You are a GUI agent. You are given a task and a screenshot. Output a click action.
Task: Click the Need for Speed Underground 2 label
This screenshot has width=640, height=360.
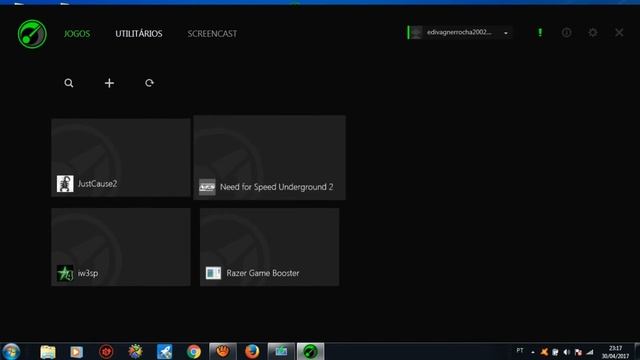276,187
